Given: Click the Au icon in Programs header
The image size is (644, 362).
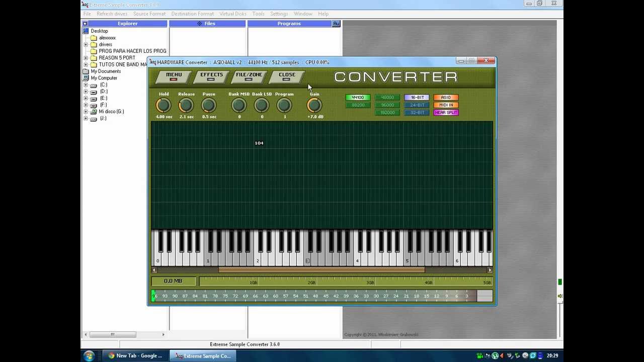Looking at the screenshot, I should coord(336,24).
